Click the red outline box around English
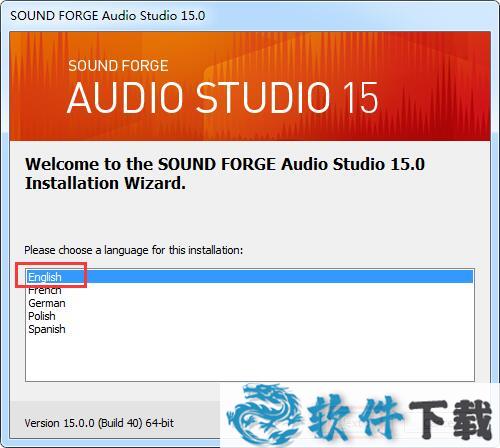 point(51,275)
